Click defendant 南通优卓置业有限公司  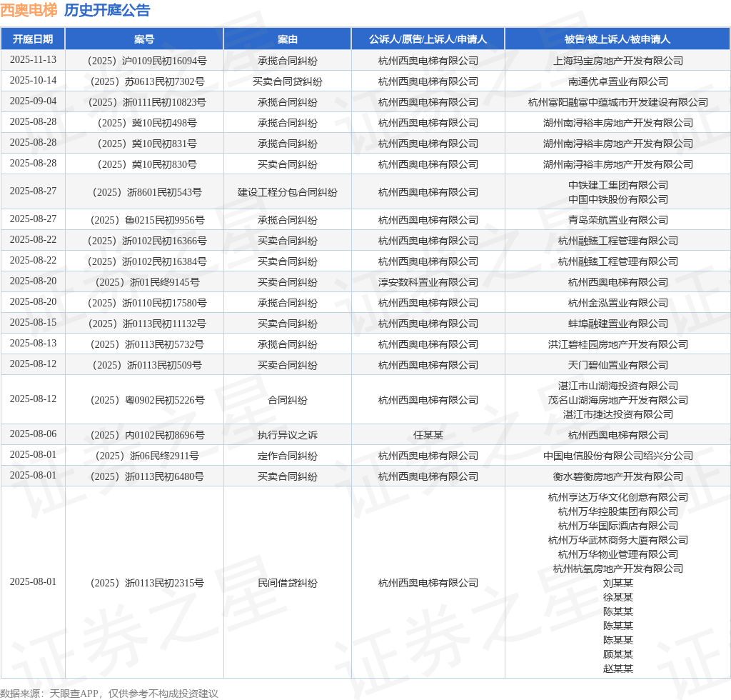coord(617,81)
